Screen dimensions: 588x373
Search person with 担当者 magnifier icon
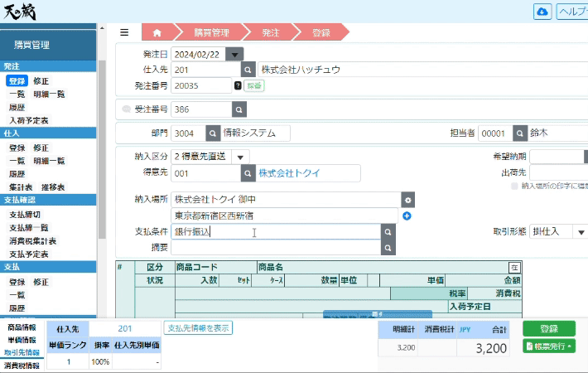520,133
